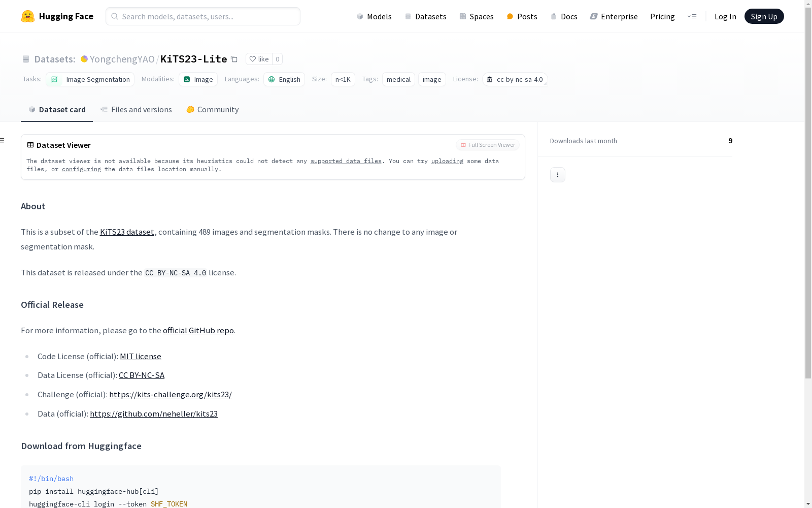Focus the search models, datasets, users field

[203, 16]
